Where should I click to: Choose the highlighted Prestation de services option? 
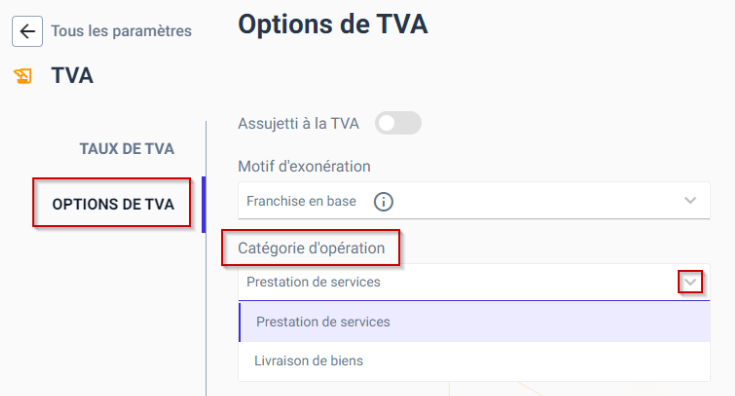pyautogui.click(x=474, y=322)
